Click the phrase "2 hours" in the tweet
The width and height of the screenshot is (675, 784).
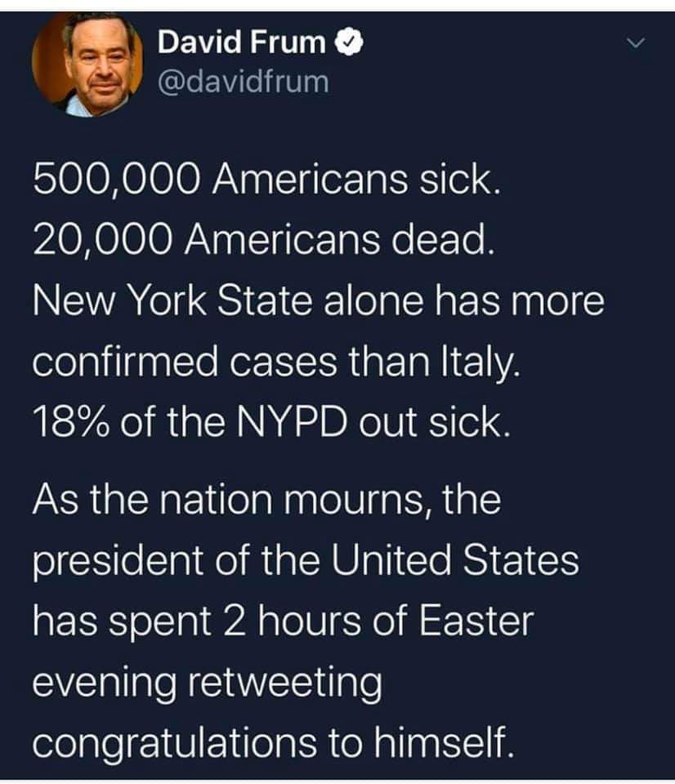(292, 621)
